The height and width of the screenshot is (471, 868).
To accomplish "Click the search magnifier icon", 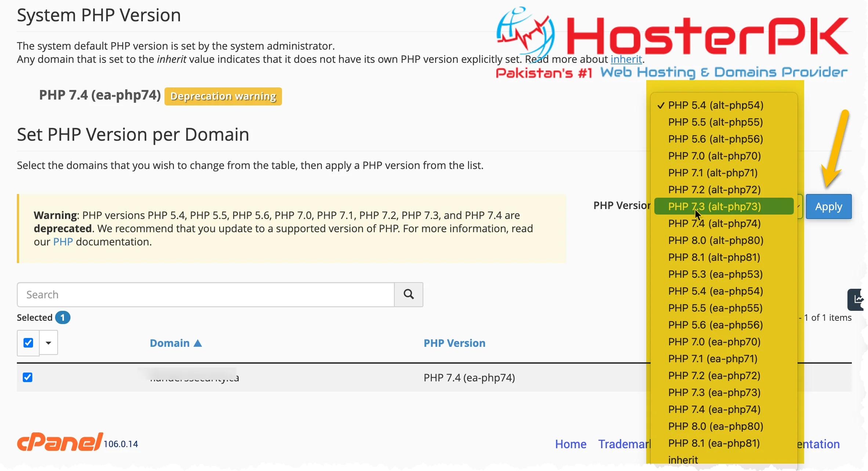I will 409,294.
